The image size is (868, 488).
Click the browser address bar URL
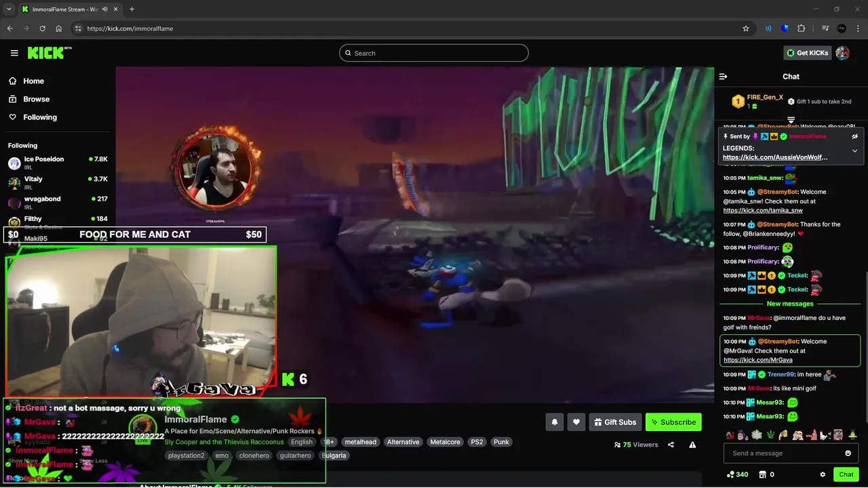click(130, 28)
